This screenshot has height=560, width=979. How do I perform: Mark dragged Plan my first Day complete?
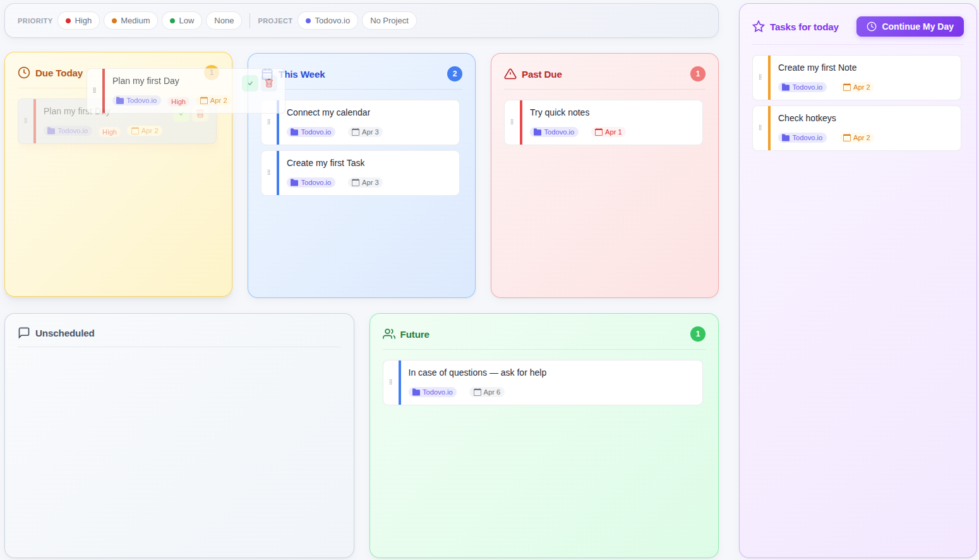[250, 83]
